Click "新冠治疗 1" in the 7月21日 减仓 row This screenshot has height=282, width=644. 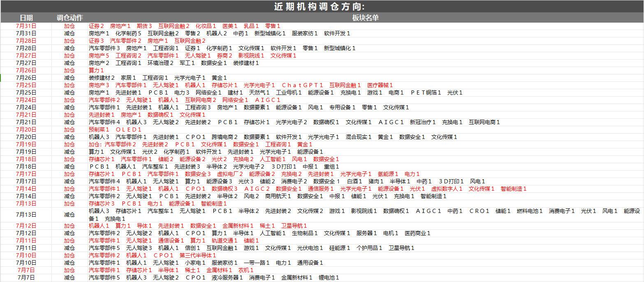click(x=423, y=122)
